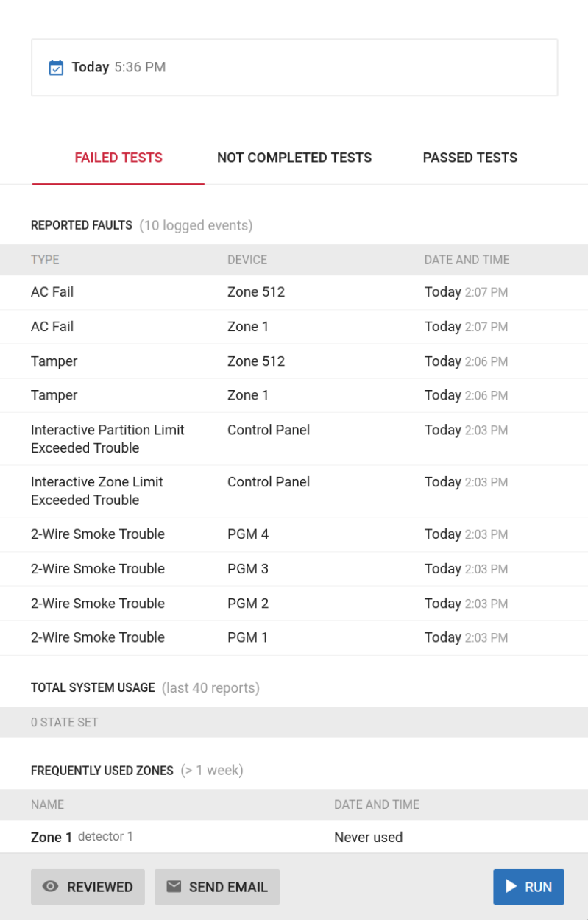The height and width of the screenshot is (920, 588).
Task: Select the 2-Wire Smoke Trouble PGM 1 row
Action: tap(294, 637)
